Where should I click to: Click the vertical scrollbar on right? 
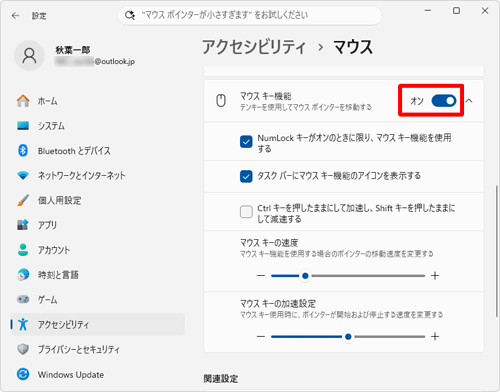pos(497,251)
